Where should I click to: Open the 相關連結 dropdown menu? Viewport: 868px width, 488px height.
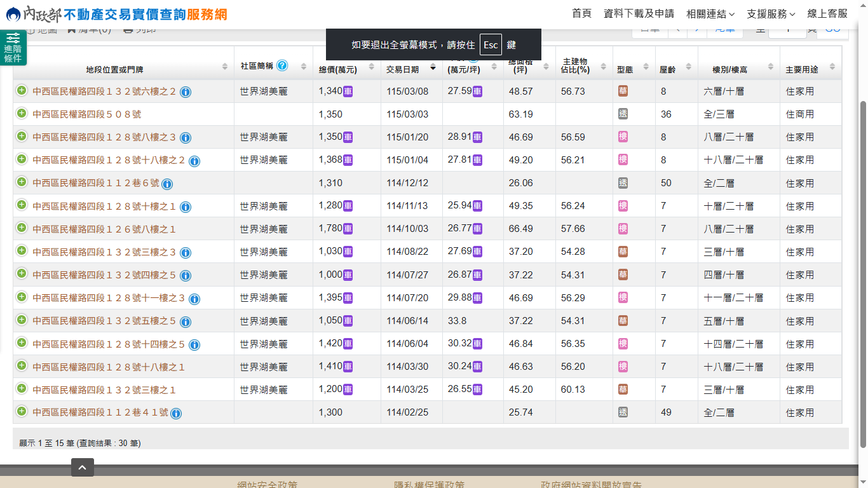tap(710, 14)
